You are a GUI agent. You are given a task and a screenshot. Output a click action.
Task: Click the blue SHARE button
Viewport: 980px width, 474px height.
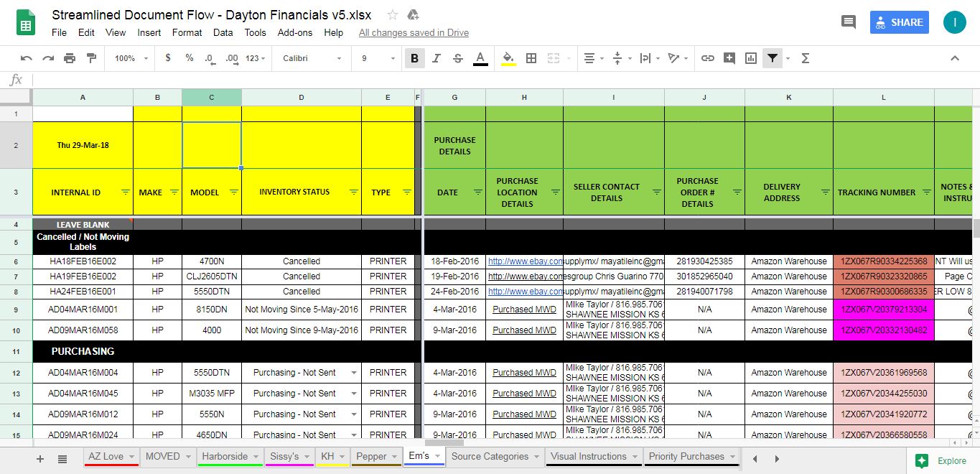click(x=899, y=22)
